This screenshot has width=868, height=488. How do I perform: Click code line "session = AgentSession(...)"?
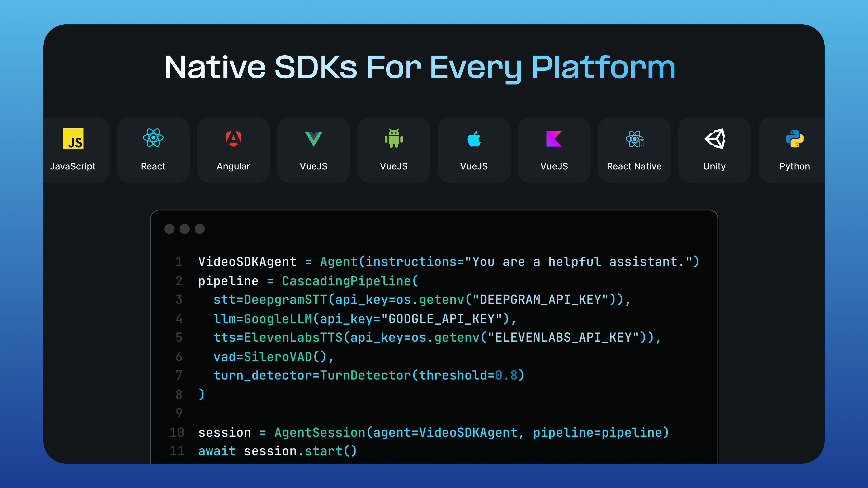pyautogui.click(x=433, y=432)
